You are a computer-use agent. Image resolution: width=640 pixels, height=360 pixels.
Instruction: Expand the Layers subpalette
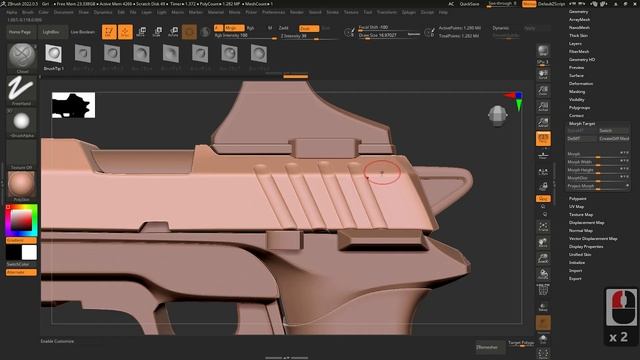click(x=575, y=43)
